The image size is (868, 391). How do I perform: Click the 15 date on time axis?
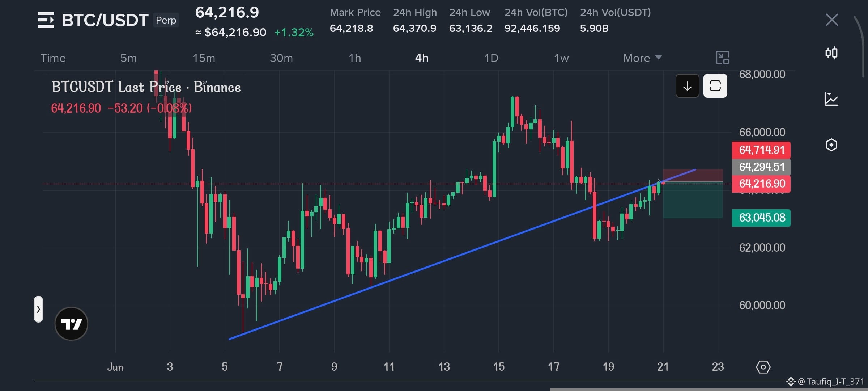[x=499, y=367]
